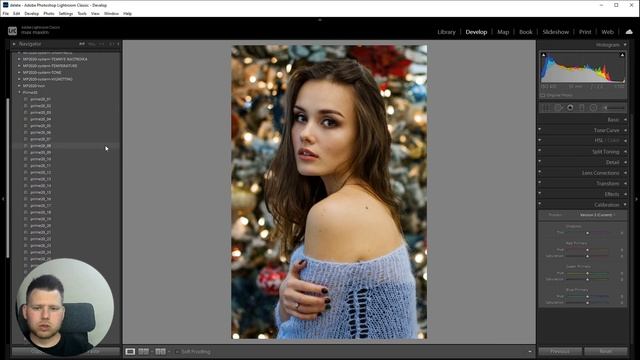Select the Spot Removal tool
This screenshot has width=640, height=360.
point(558,108)
